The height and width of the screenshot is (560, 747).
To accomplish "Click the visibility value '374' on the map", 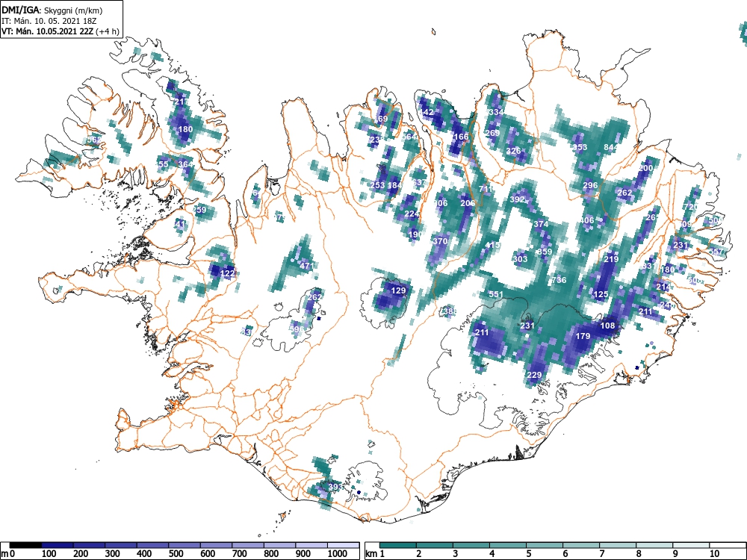I will [541, 224].
